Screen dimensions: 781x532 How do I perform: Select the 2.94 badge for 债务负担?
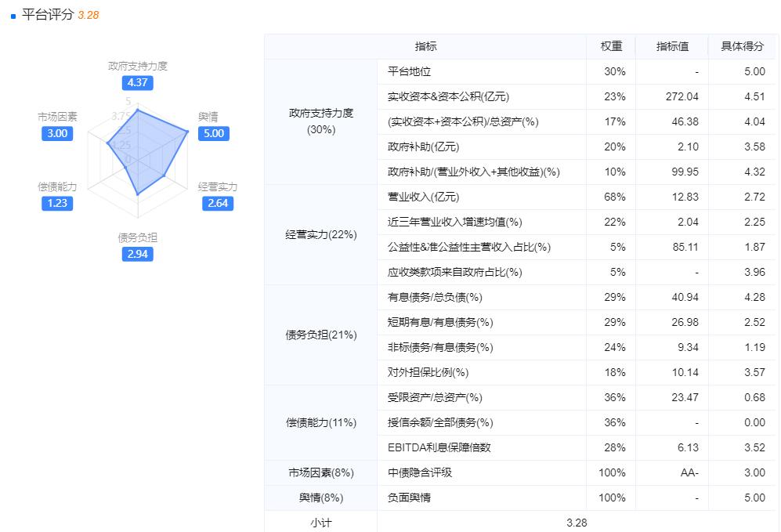(137, 254)
